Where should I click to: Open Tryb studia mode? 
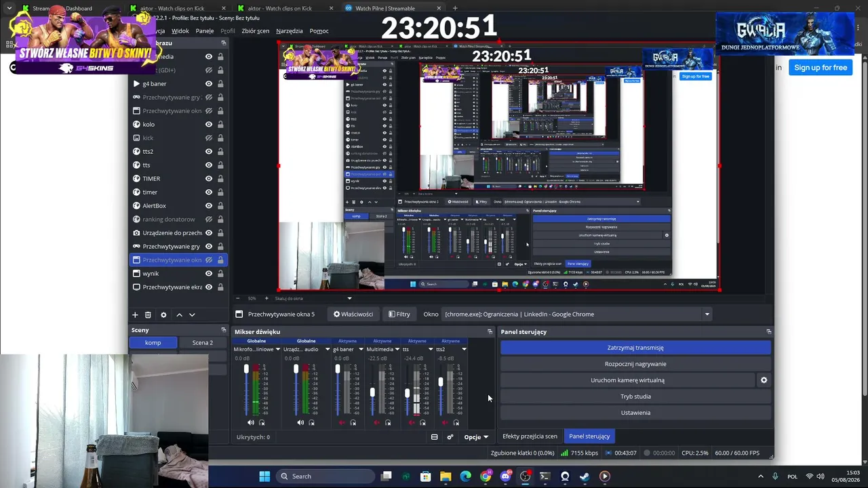[x=635, y=396]
